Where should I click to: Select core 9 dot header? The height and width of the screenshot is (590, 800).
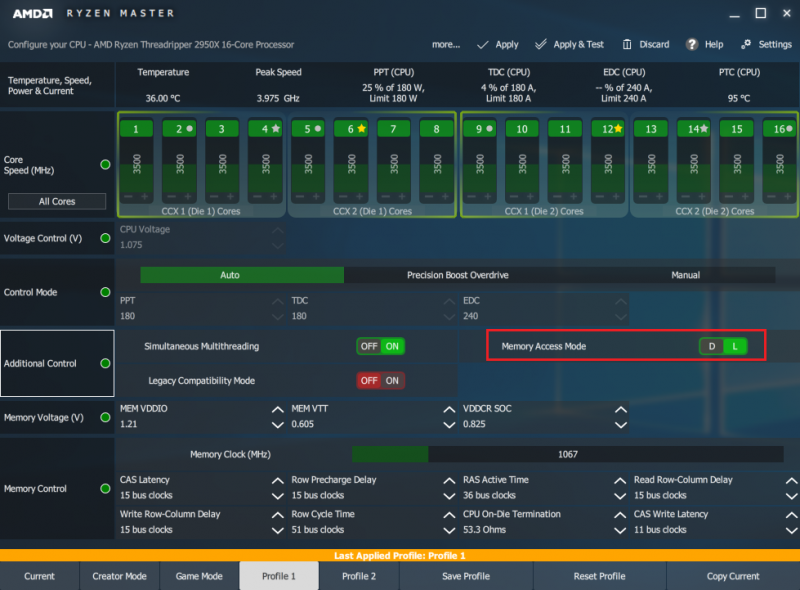pos(480,129)
